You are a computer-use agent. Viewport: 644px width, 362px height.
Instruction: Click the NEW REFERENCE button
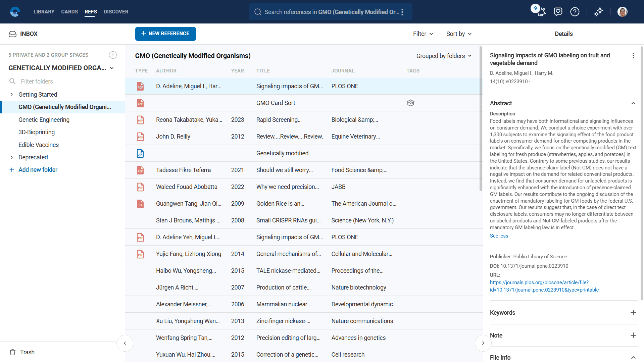(165, 34)
